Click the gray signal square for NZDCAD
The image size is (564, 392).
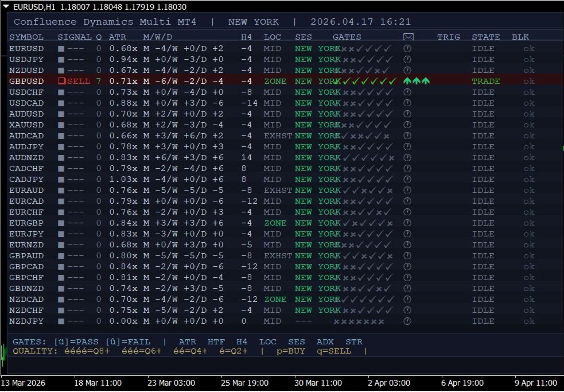(61, 300)
